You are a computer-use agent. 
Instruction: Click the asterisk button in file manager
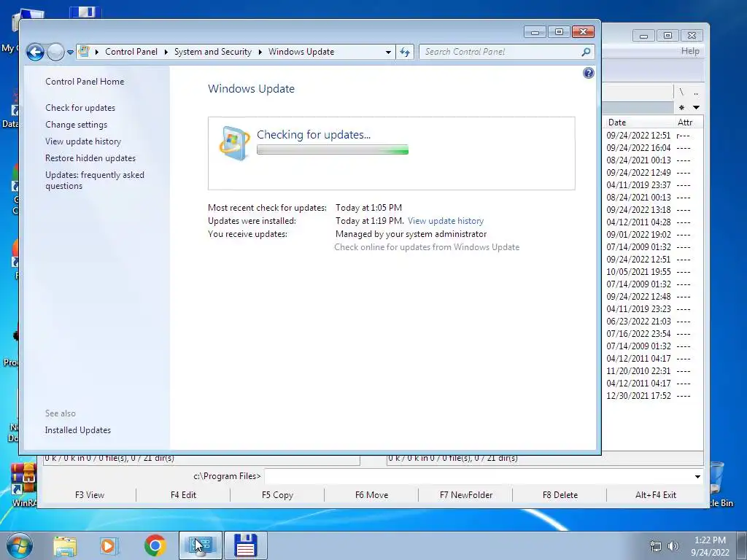[x=681, y=107]
